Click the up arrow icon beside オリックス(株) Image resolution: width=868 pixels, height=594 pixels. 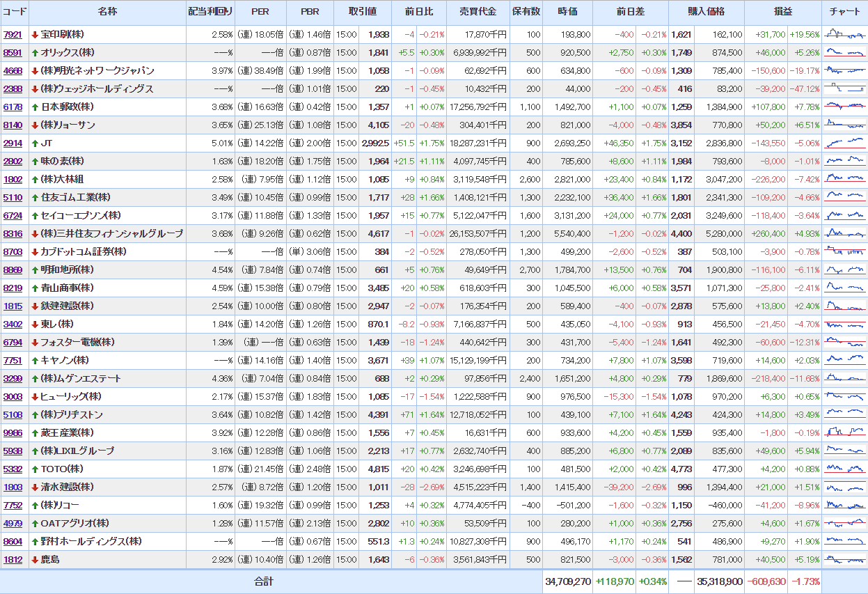tap(35, 53)
